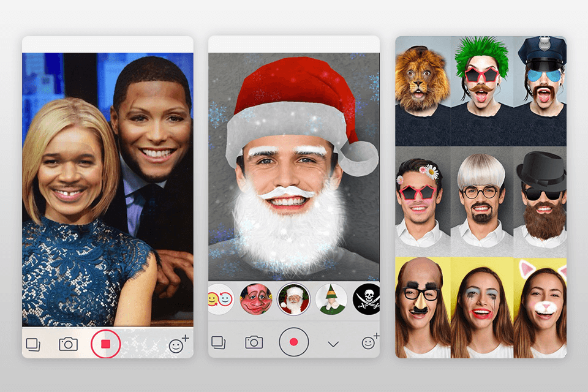Select the face swap emoji filter
This screenshot has height=392, width=588.
coord(219,299)
